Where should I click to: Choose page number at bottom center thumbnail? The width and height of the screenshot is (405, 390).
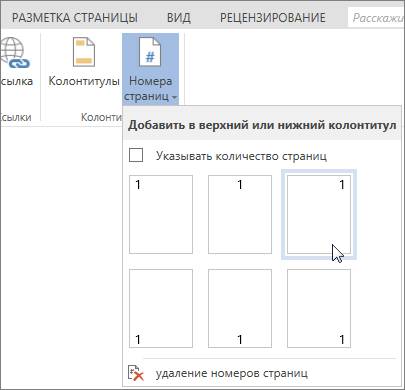coord(240,308)
